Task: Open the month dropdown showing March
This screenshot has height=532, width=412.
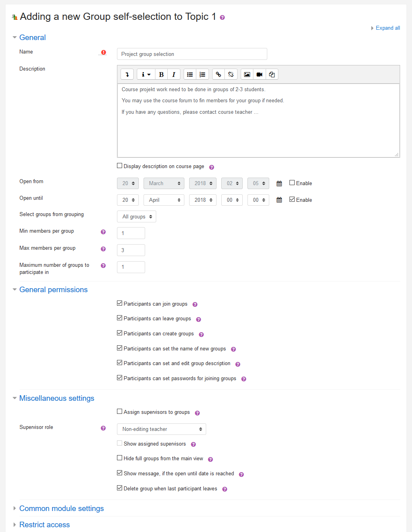Action: (x=164, y=183)
